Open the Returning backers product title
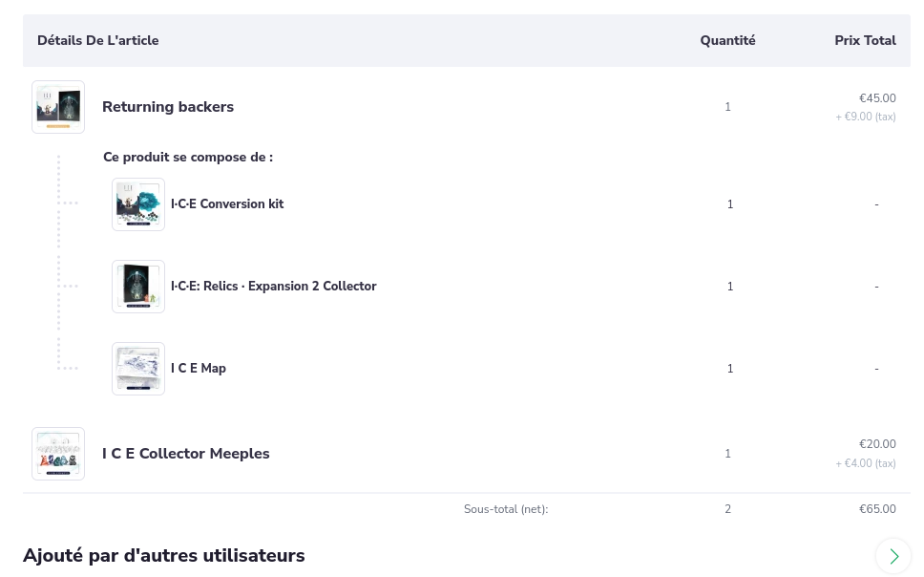The height and width of the screenshot is (577, 924). [168, 107]
